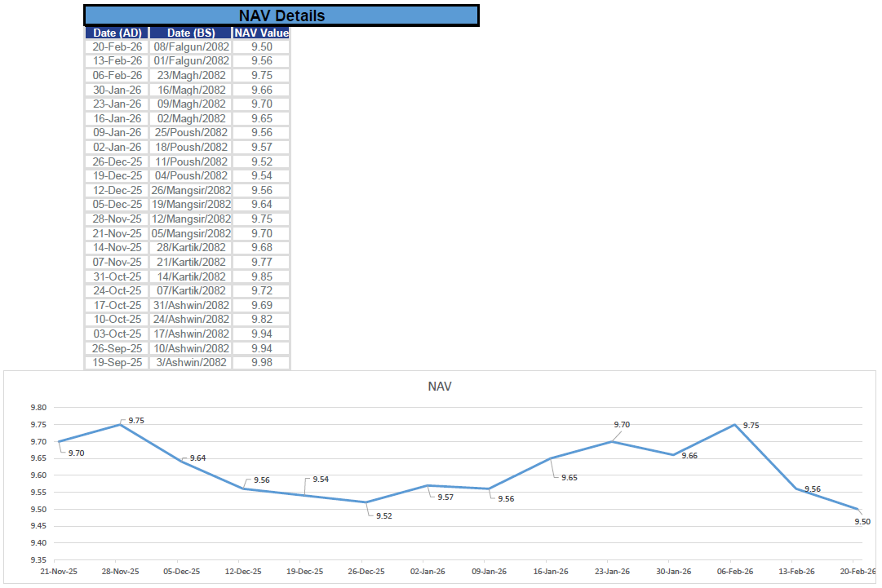Viewport: 882px width, 588px height.
Task: Click the 9.85 NAV value cell
Action: pos(261,276)
